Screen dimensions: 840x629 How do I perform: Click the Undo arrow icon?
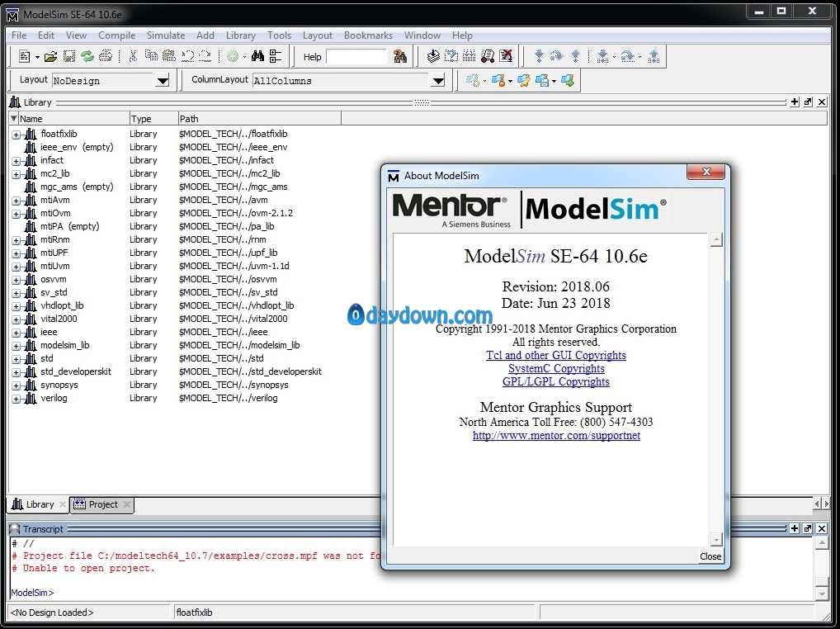pyautogui.click(x=187, y=56)
